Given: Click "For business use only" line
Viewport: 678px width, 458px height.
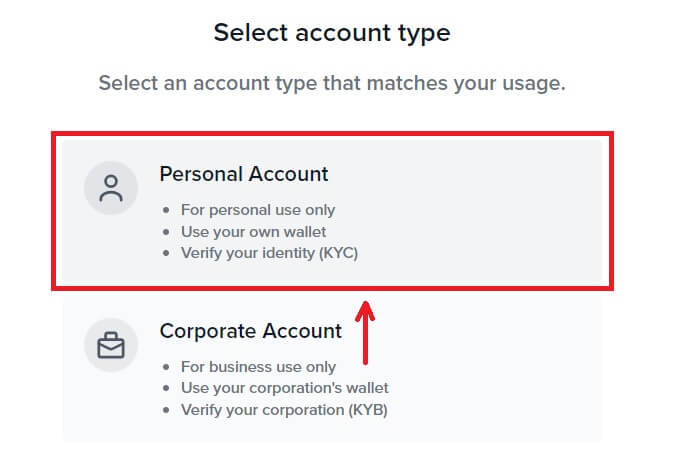Looking at the screenshot, I should tap(258, 367).
